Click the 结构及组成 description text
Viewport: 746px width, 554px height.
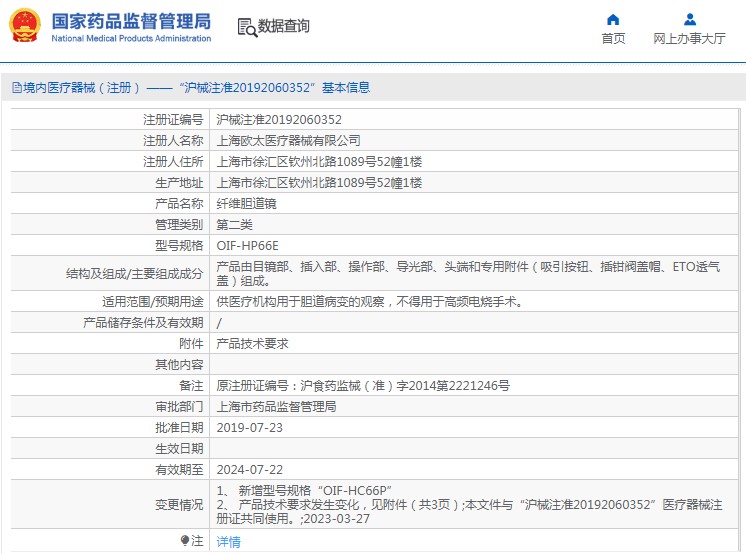(x=468, y=274)
